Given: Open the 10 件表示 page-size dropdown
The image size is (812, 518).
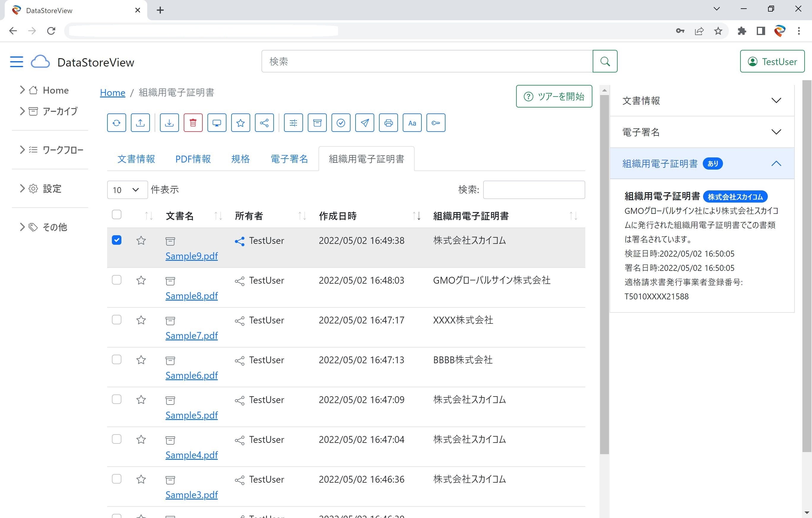Looking at the screenshot, I should [127, 190].
